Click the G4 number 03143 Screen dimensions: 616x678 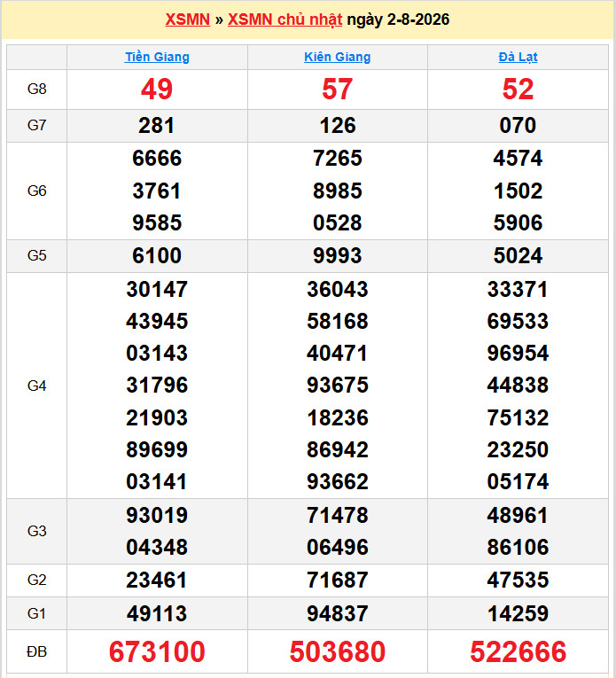click(157, 354)
